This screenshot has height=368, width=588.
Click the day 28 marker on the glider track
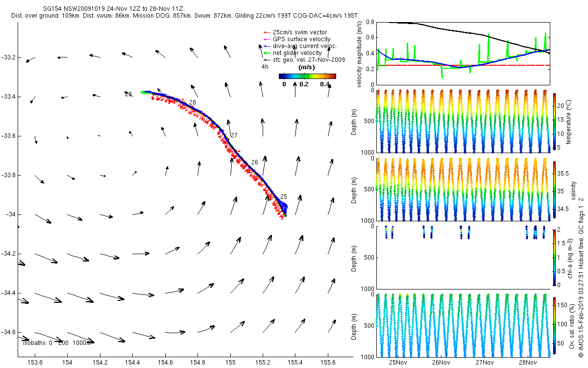(x=193, y=103)
